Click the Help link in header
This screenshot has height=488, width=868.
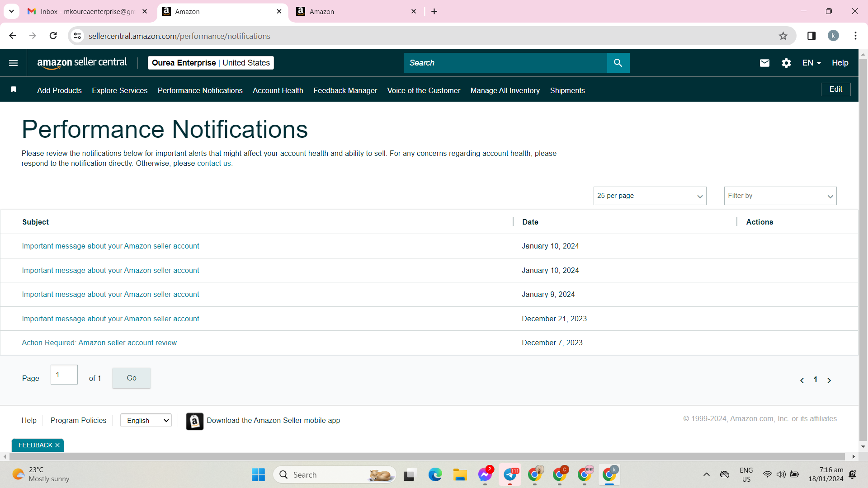coord(840,63)
